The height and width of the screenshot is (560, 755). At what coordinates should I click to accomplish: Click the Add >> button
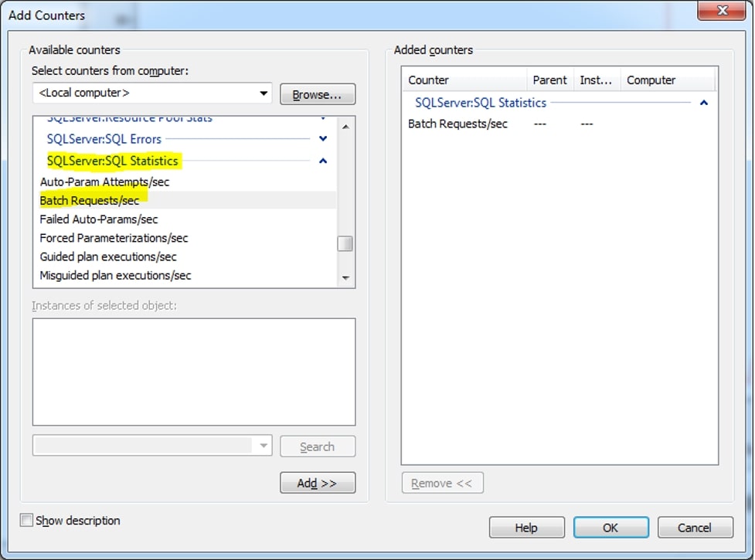click(317, 483)
